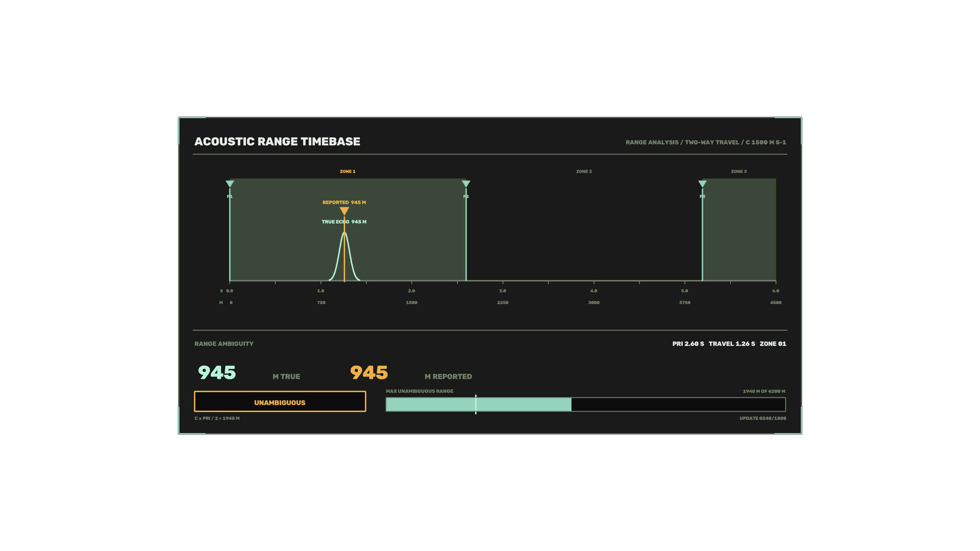This screenshot has height=551, width=980.
Task: Click the P2 ping marker triangle
Action: pos(466,184)
